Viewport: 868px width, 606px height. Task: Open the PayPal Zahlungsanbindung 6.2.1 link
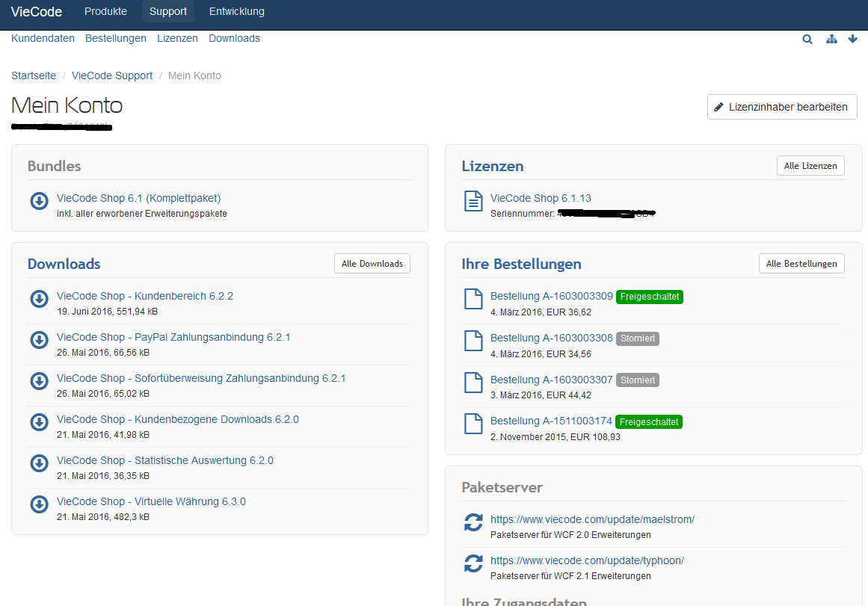pyautogui.click(x=173, y=337)
